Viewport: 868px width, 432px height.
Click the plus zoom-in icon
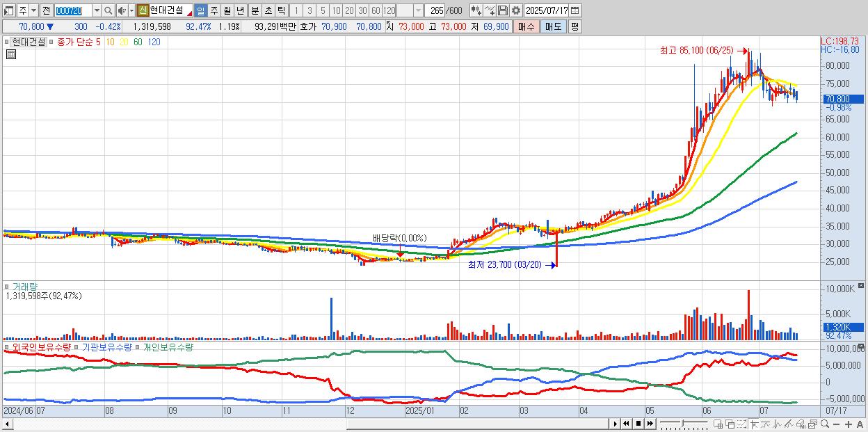[849, 424]
